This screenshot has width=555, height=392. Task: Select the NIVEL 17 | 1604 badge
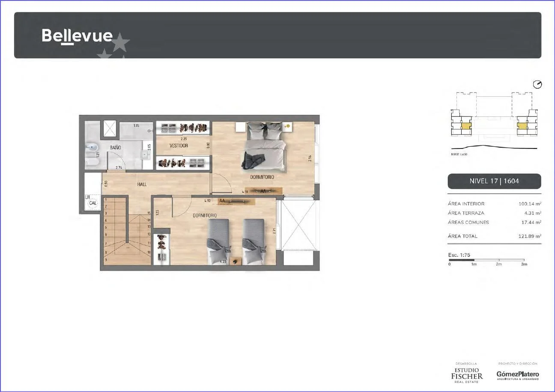[494, 181]
